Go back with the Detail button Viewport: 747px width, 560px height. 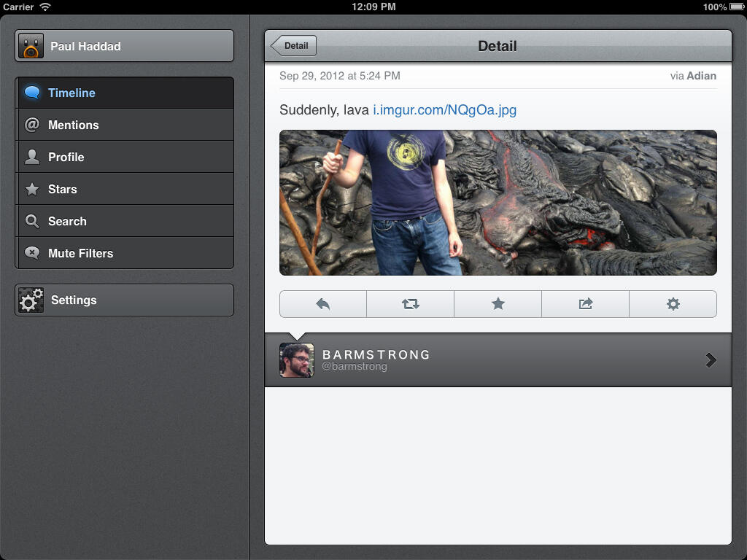293,46
